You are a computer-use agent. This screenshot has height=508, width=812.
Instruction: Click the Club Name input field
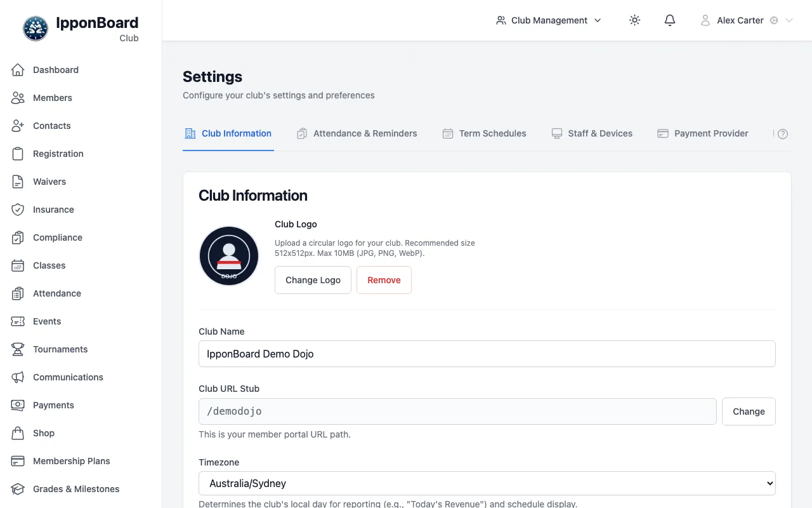click(x=487, y=354)
